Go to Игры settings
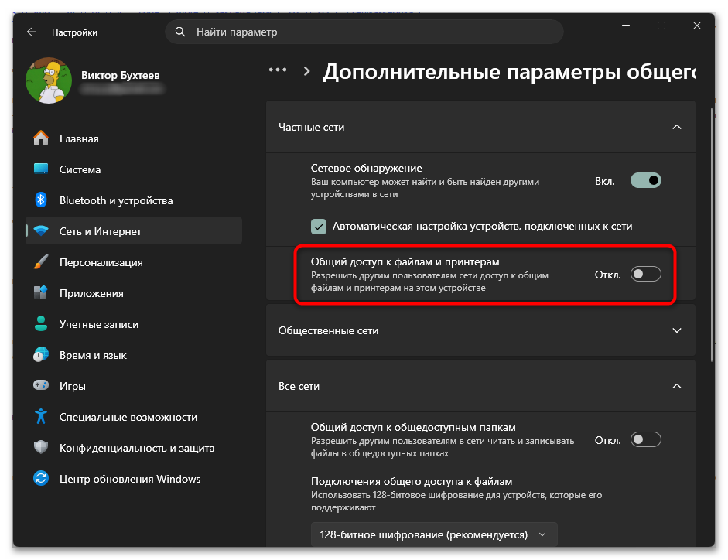The image size is (728, 560). [134, 385]
